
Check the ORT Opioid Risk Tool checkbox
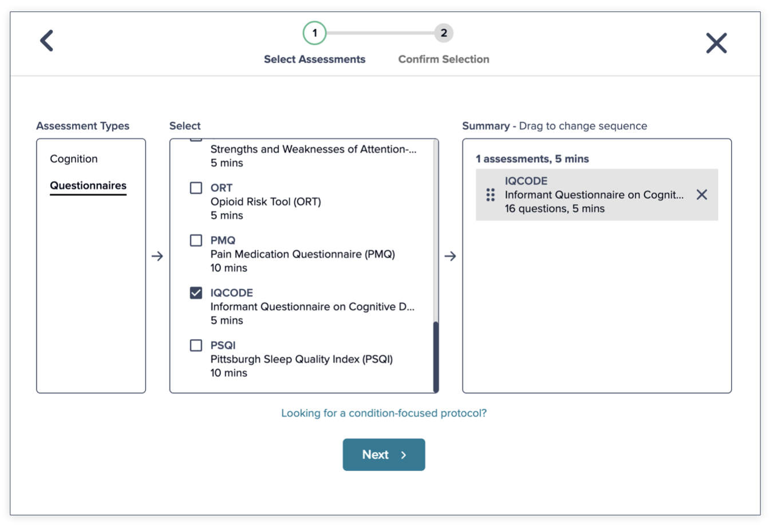(x=196, y=187)
